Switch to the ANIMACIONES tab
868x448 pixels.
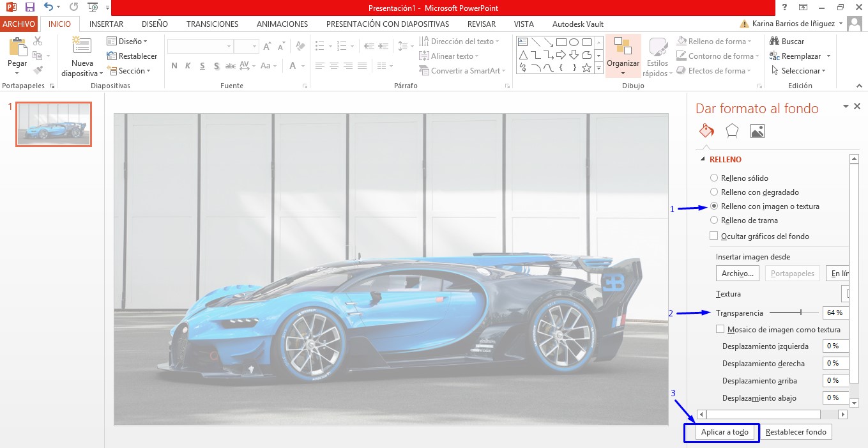click(282, 24)
